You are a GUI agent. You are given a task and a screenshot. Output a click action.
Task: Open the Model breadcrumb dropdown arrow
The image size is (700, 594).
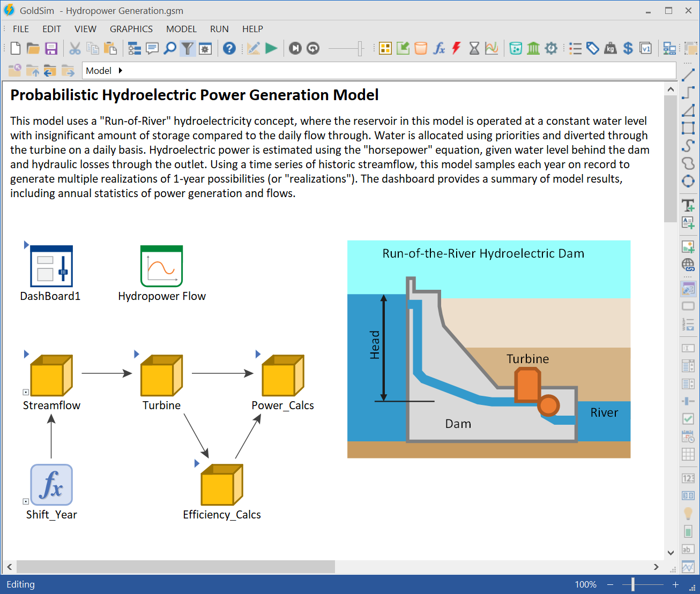tap(120, 70)
